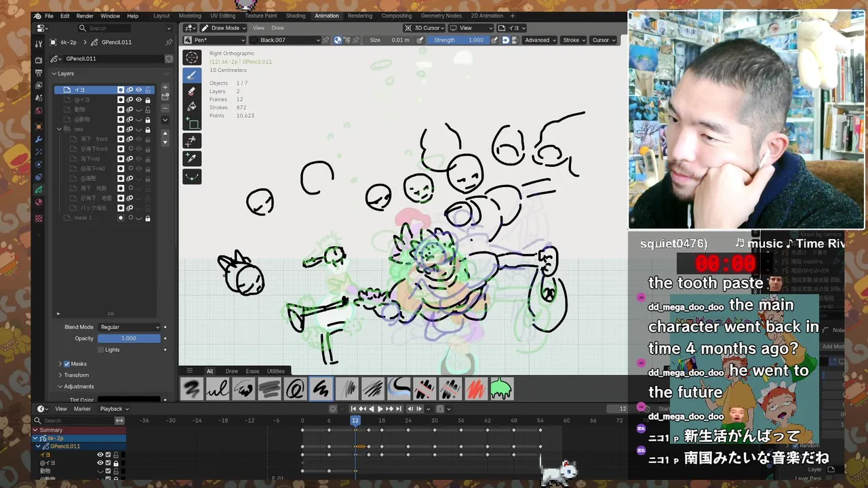Viewport: 868px width, 488px height.
Task: Open the Advanced brush settings dropdown
Action: 540,40
